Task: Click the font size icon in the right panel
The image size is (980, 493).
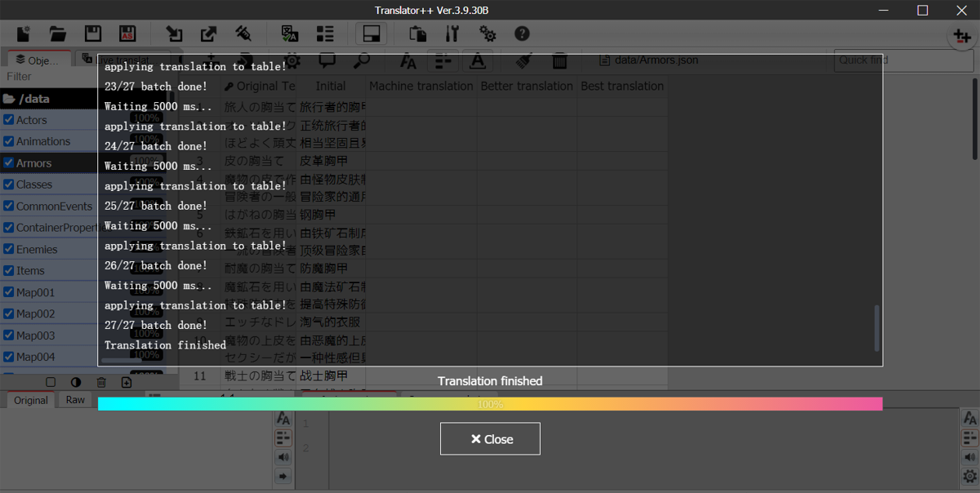Action: pos(969,418)
